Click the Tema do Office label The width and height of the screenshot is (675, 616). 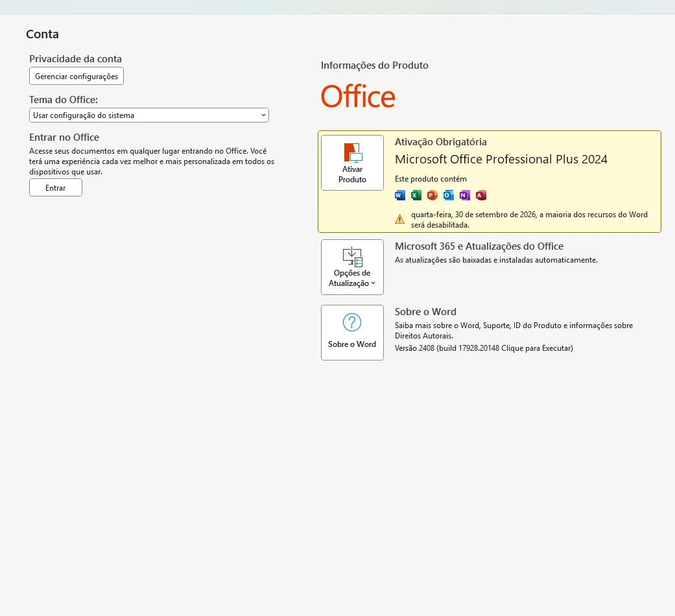(x=64, y=99)
